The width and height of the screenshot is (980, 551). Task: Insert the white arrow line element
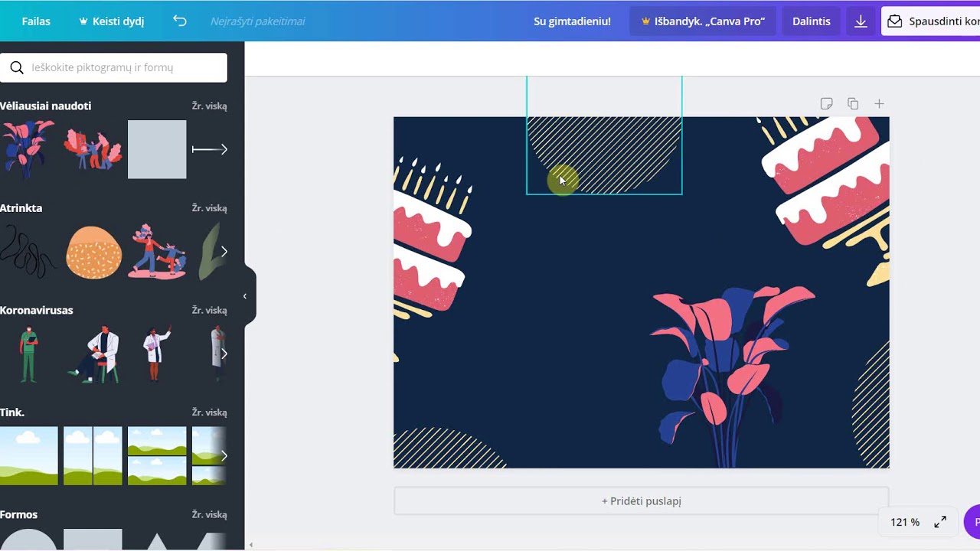(210, 149)
